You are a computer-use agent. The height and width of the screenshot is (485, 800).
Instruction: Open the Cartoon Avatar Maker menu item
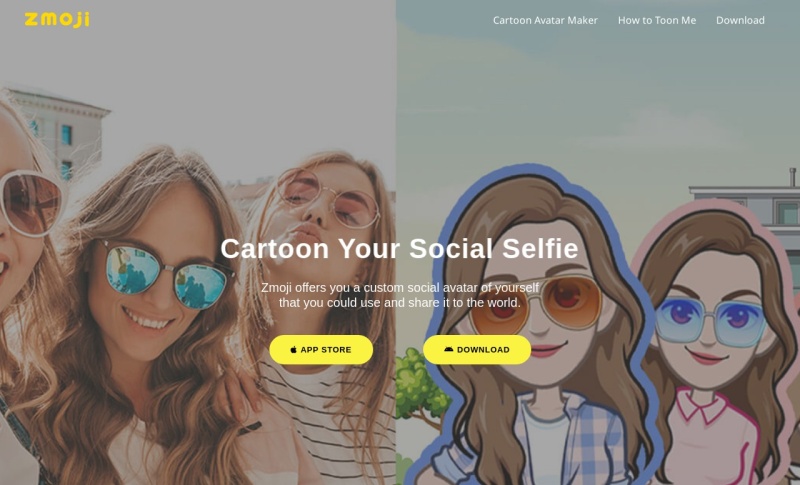click(x=545, y=20)
